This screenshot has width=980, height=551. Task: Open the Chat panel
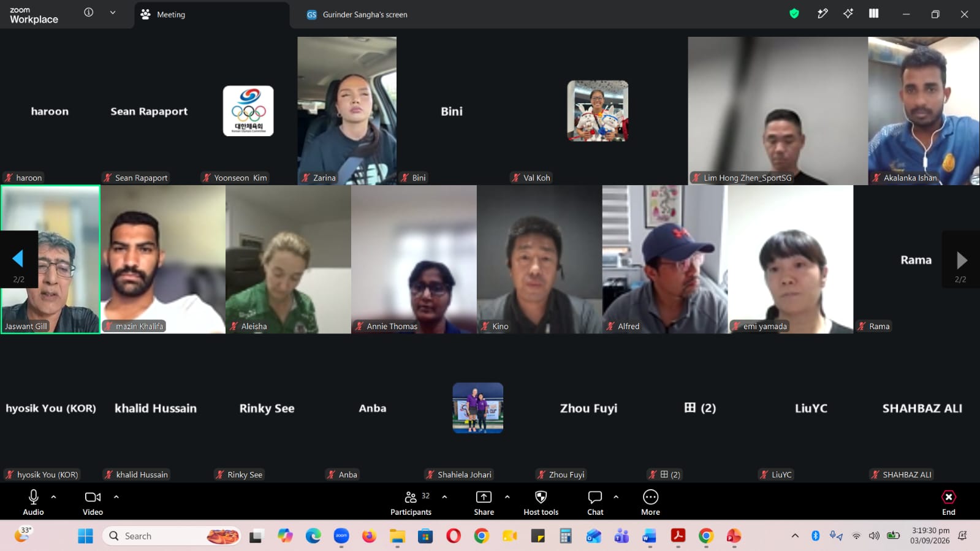[595, 503]
